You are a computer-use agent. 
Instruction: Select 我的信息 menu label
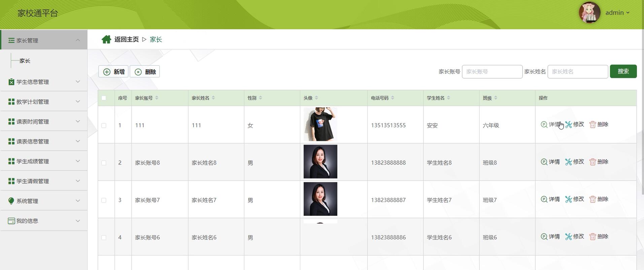pyautogui.click(x=27, y=221)
